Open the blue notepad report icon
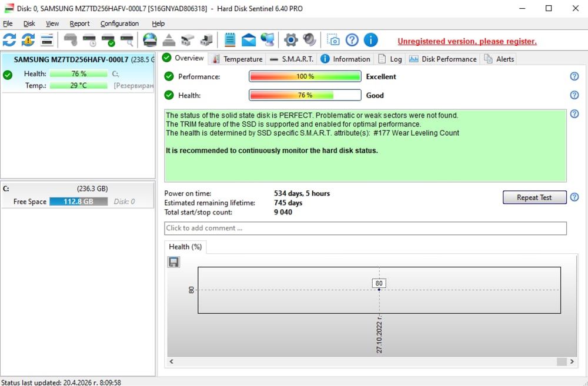The height and width of the screenshot is (386, 588). [x=229, y=40]
